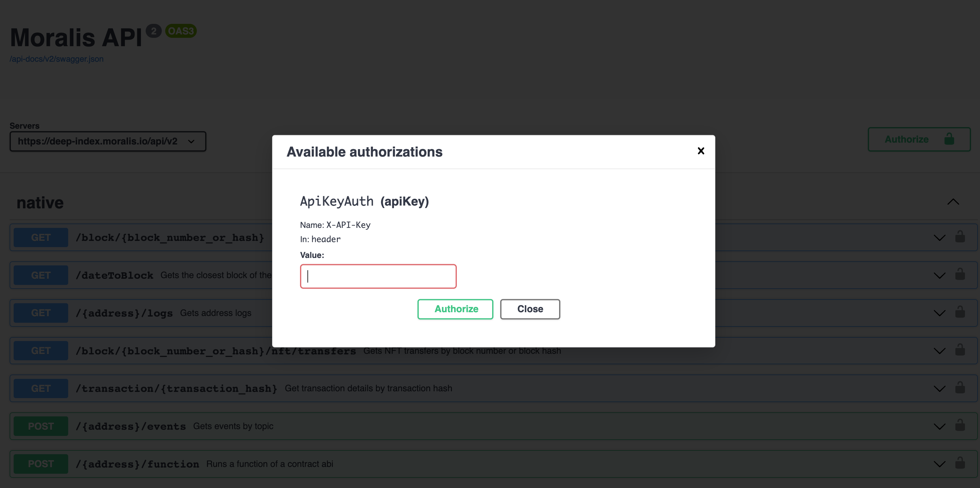The image size is (980, 488).
Task: Open the Servers dropdown selector
Action: [108, 141]
